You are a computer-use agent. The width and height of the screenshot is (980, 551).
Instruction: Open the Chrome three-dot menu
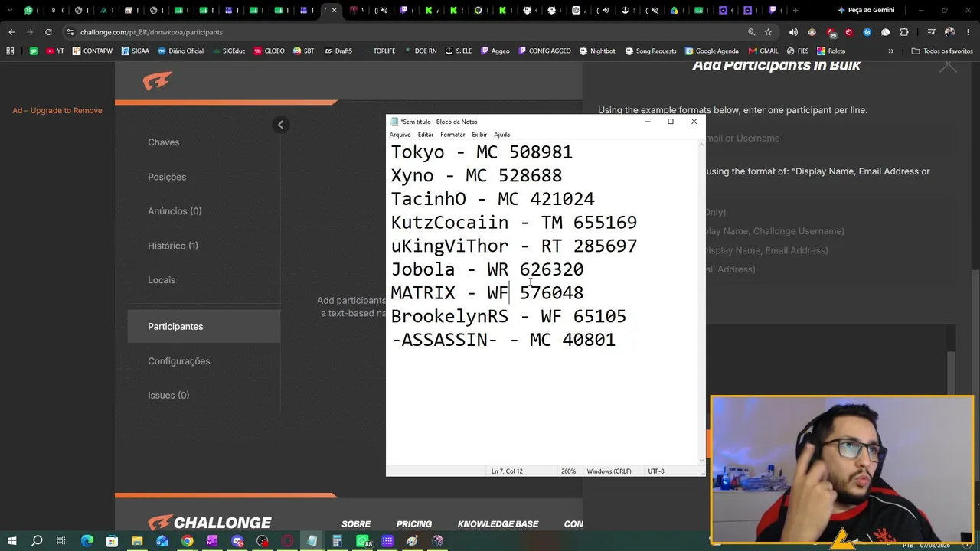(967, 32)
